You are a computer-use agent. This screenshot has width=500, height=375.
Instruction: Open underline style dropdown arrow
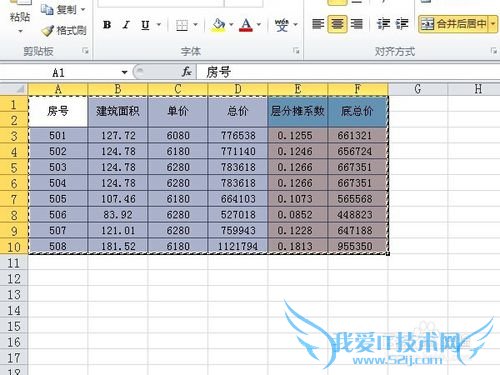(x=159, y=25)
